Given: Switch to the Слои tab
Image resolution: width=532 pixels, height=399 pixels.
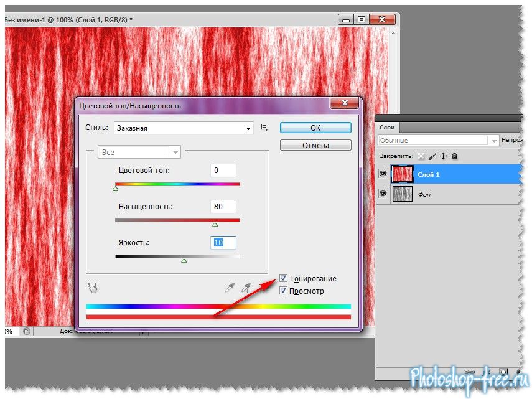Looking at the screenshot, I should point(389,127).
